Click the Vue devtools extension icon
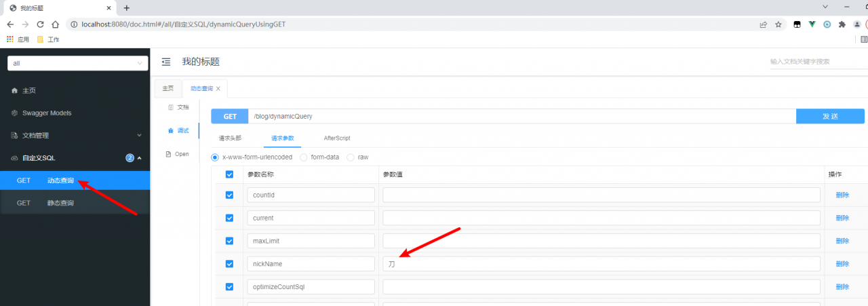This screenshot has width=868, height=306. [x=812, y=24]
